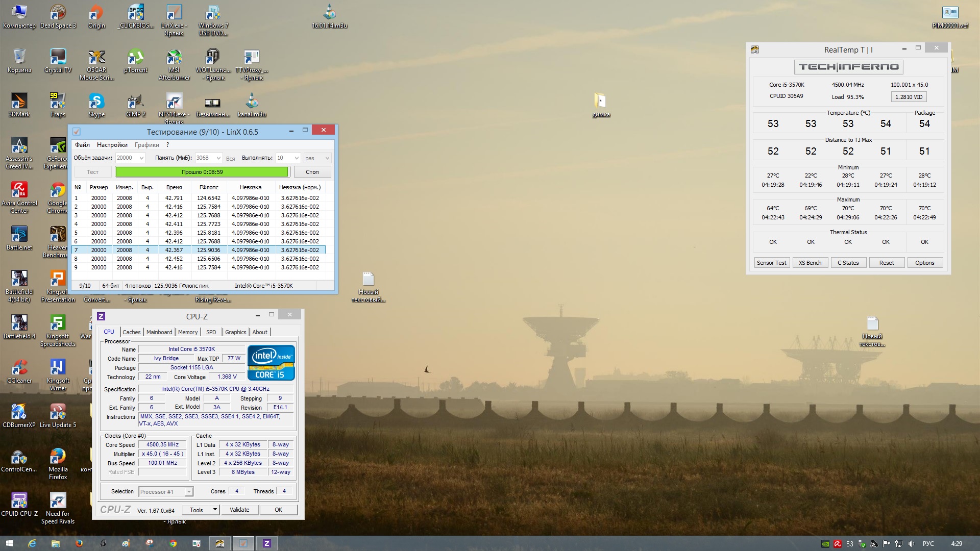Open the Tools dropdown arrow in CPU-Z
This screenshot has height=551, width=980.
pyautogui.click(x=215, y=510)
